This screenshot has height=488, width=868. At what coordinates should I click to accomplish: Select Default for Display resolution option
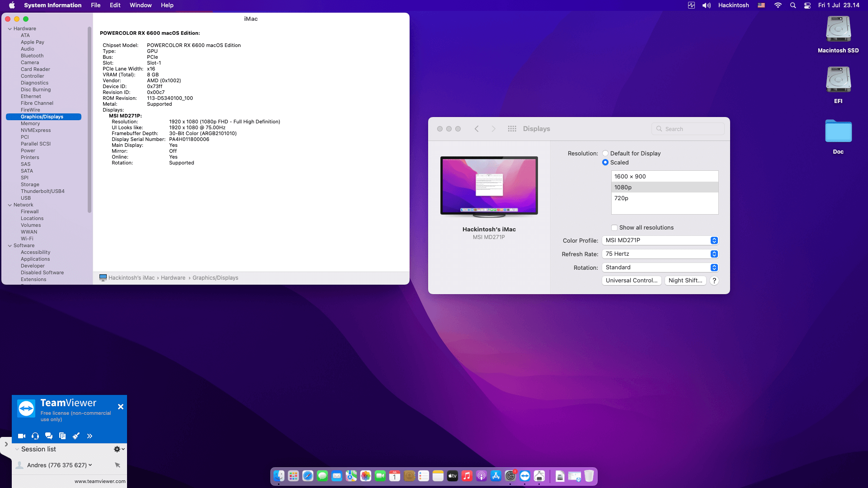(x=605, y=154)
